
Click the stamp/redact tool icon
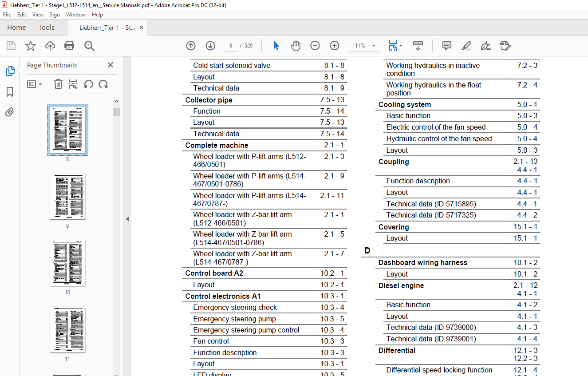pos(505,46)
